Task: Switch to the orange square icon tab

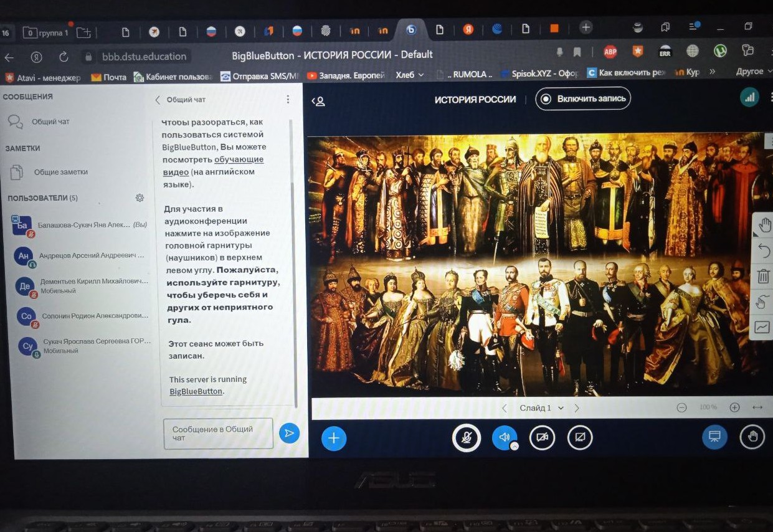Action: click(554, 28)
